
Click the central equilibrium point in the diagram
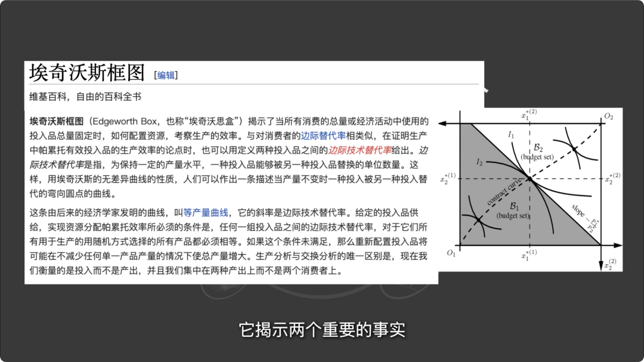[x=530, y=178]
